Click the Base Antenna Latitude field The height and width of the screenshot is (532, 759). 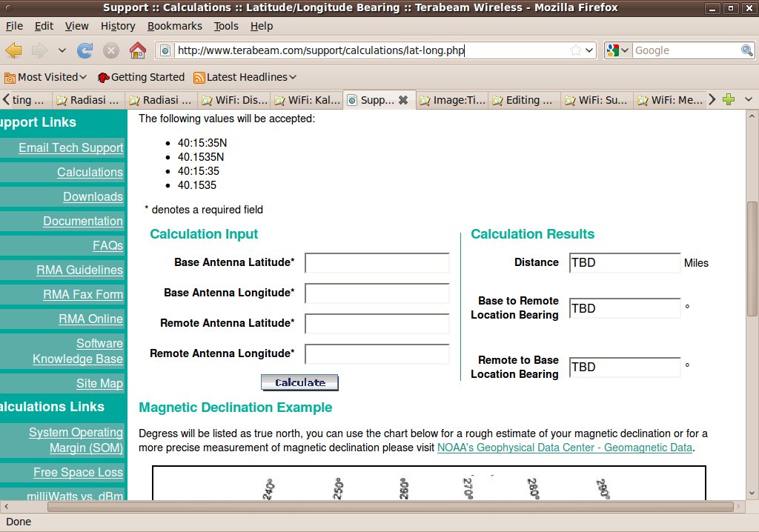click(x=377, y=263)
